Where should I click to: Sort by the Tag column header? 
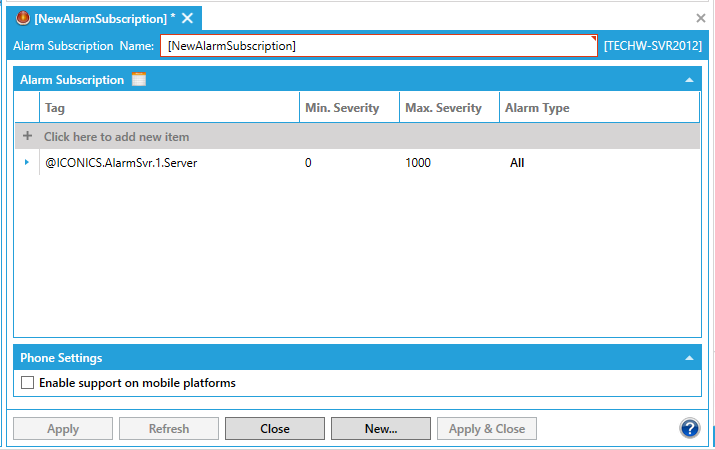169,108
